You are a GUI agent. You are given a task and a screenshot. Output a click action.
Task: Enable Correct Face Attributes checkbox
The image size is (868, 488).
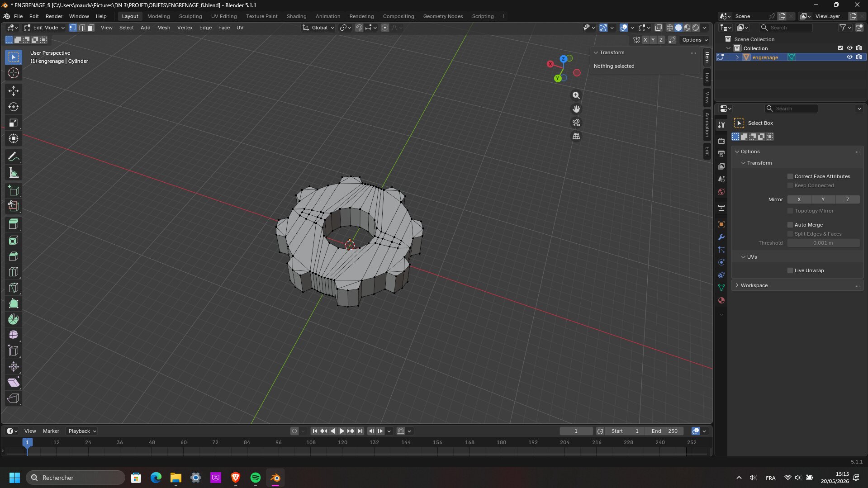click(790, 176)
